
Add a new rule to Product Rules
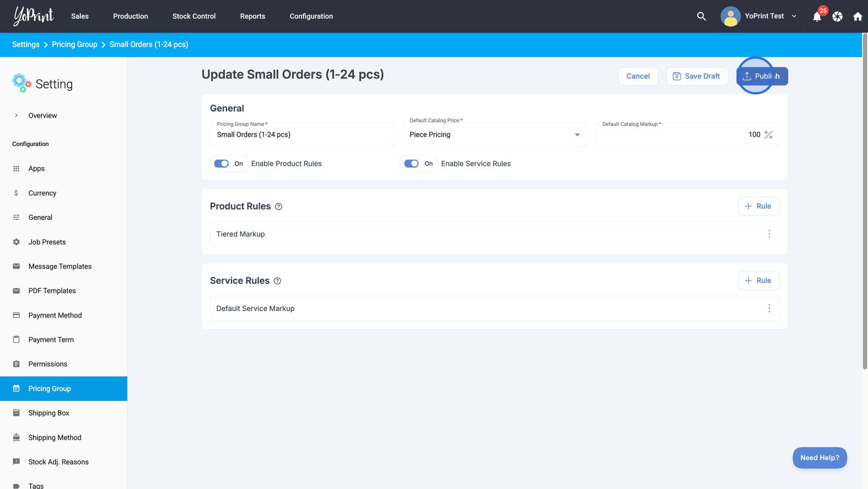(758, 206)
